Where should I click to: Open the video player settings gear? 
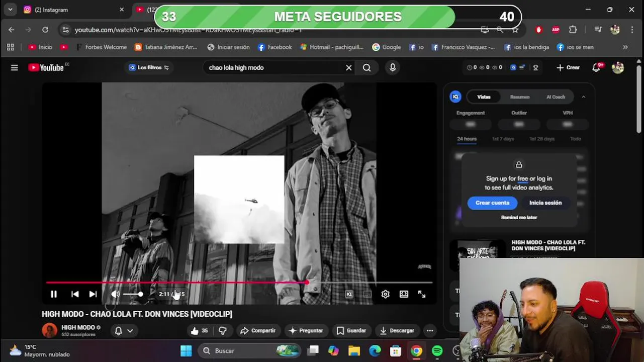386,294
